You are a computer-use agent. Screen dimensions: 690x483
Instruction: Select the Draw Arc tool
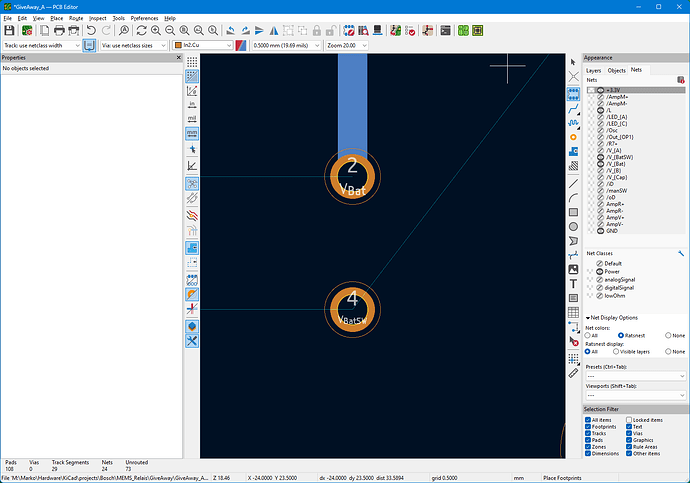(x=573, y=198)
